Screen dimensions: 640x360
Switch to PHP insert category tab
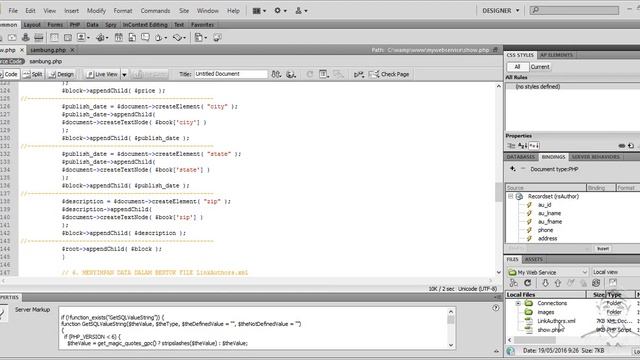coord(75,25)
